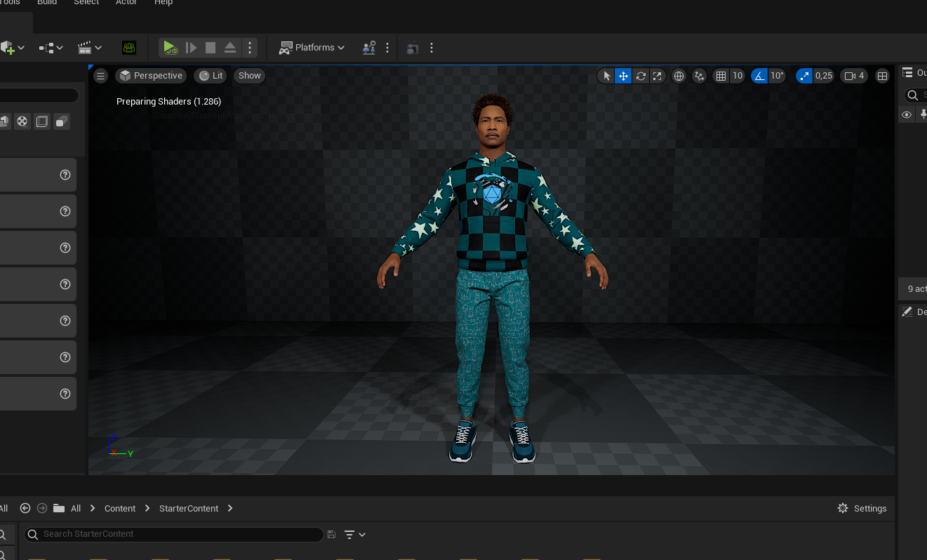927x560 pixels.
Task: Click the "9 act" actor count text
Action: pyautogui.click(x=916, y=288)
